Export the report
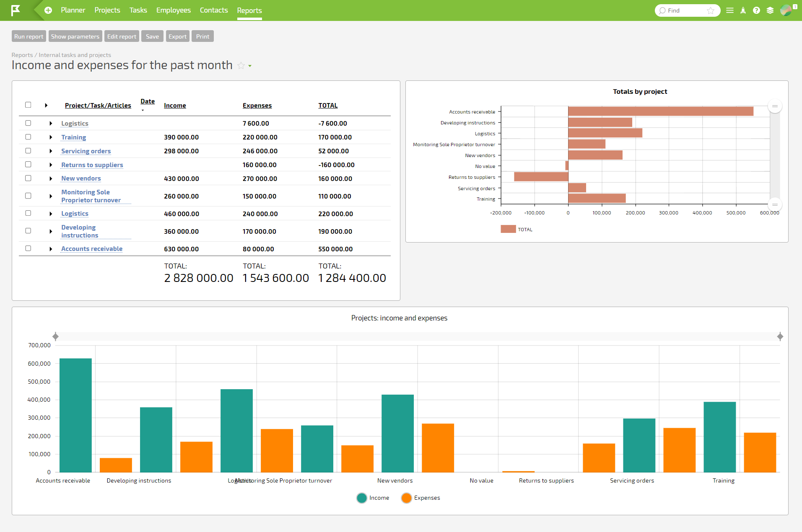Viewport: 802px width, 532px height. pos(177,36)
